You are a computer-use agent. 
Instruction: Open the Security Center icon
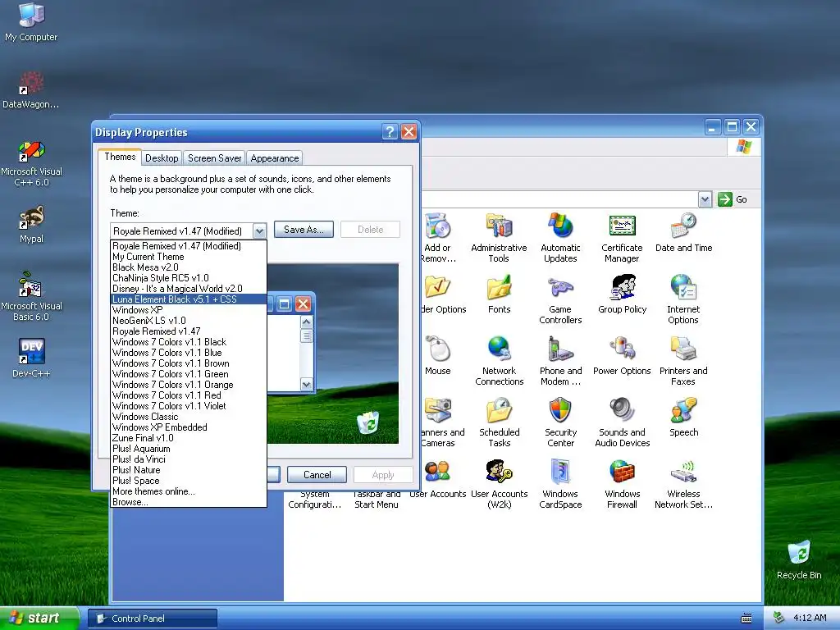point(560,422)
